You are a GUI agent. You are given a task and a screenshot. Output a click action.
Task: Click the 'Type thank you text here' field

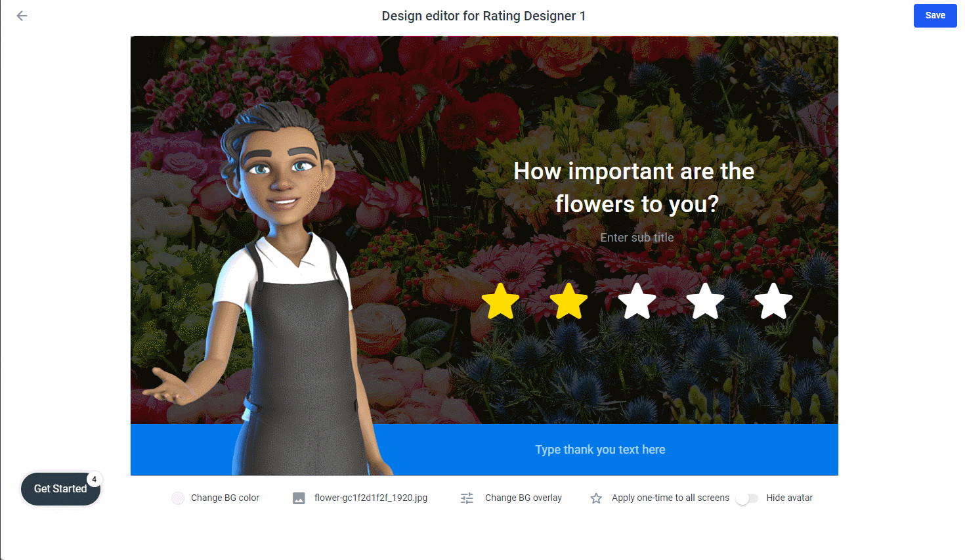pos(600,450)
